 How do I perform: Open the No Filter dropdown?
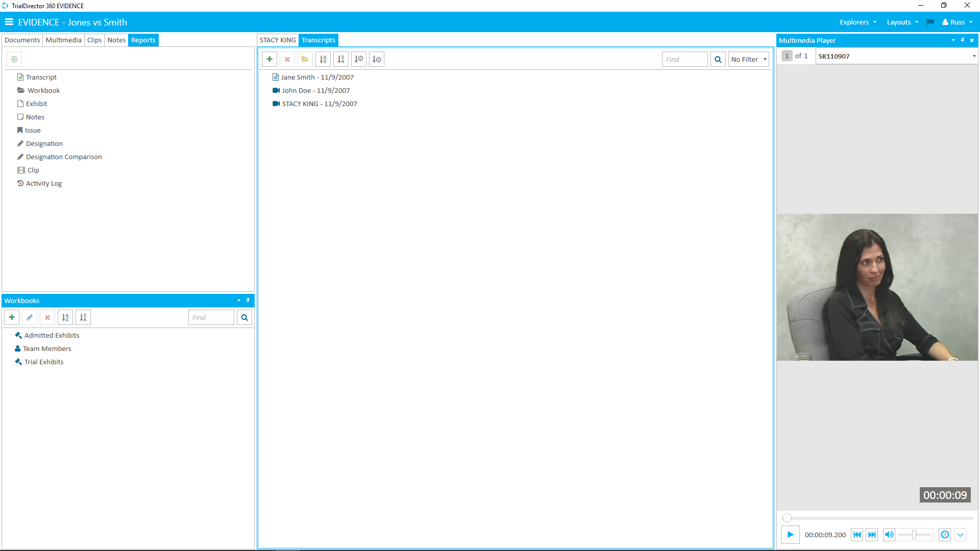click(749, 59)
